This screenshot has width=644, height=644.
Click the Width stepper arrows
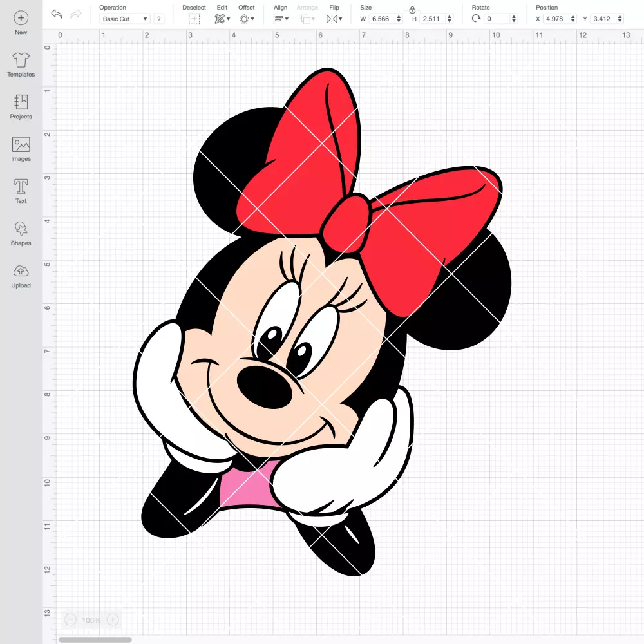(x=399, y=19)
